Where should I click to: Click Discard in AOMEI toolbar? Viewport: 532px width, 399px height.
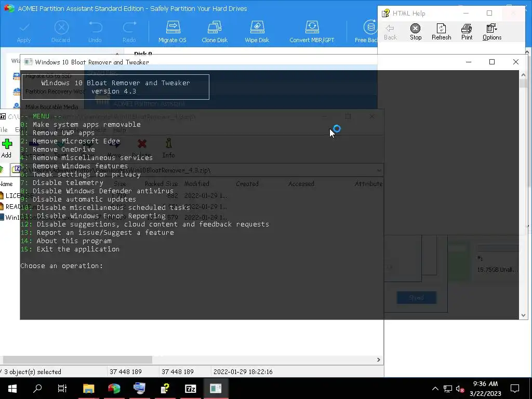point(61,32)
